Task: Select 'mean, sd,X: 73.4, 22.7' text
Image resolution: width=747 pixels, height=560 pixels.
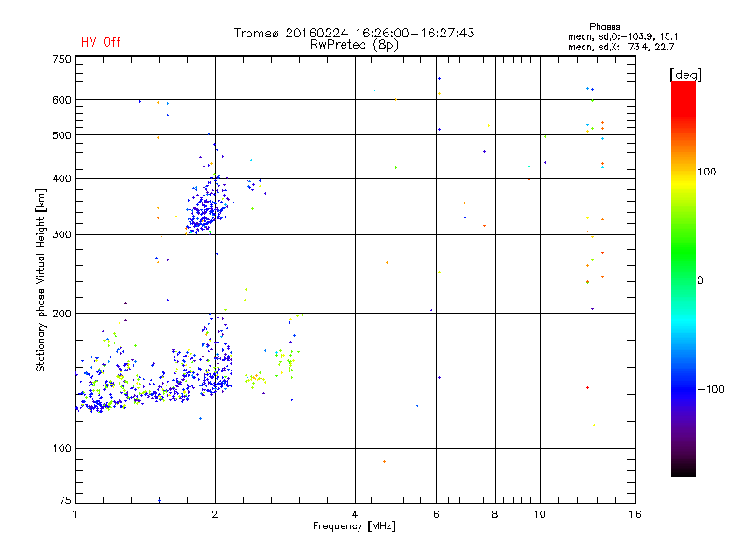Action: click(x=621, y=47)
